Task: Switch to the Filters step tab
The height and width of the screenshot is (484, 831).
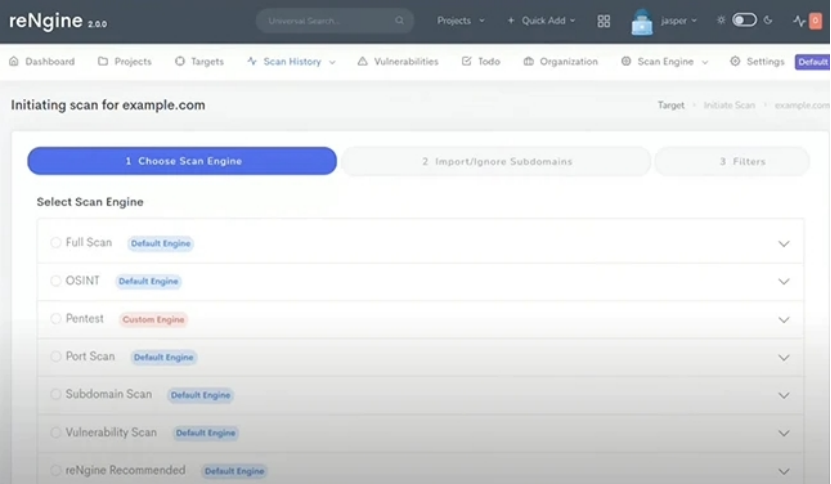Action: coord(732,161)
